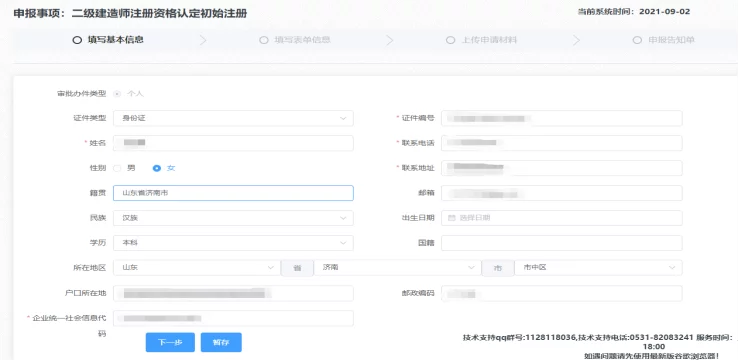Click the 技术支持 contact info text

pyautogui.click(x=599, y=346)
